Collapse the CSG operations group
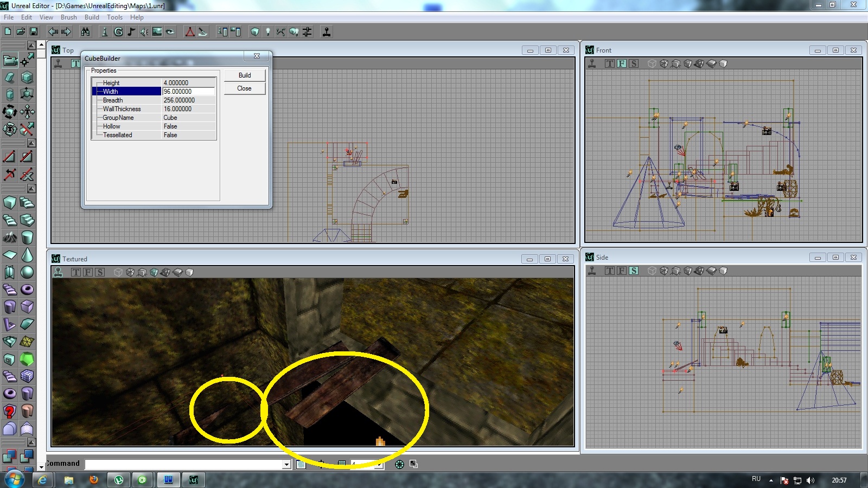 [31, 442]
